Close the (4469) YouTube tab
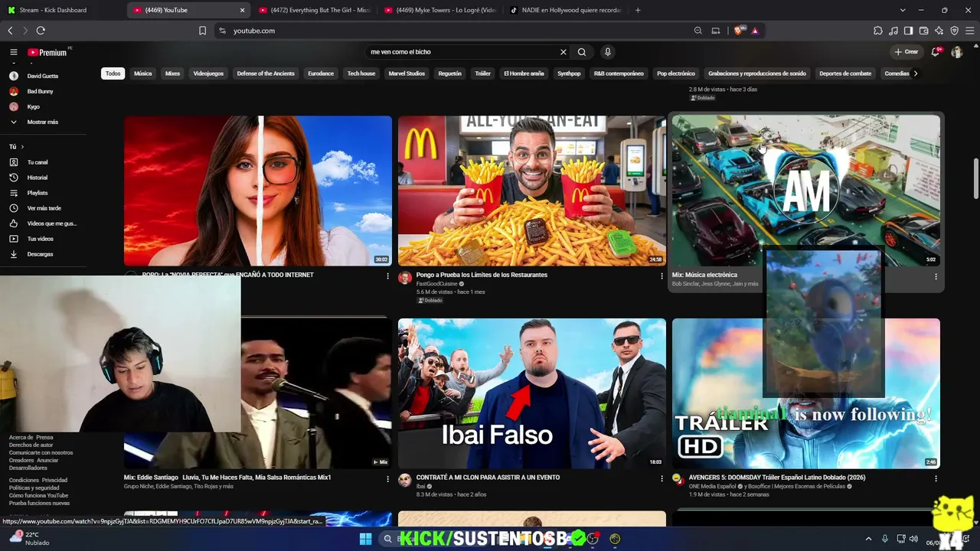 click(x=243, y=10)
